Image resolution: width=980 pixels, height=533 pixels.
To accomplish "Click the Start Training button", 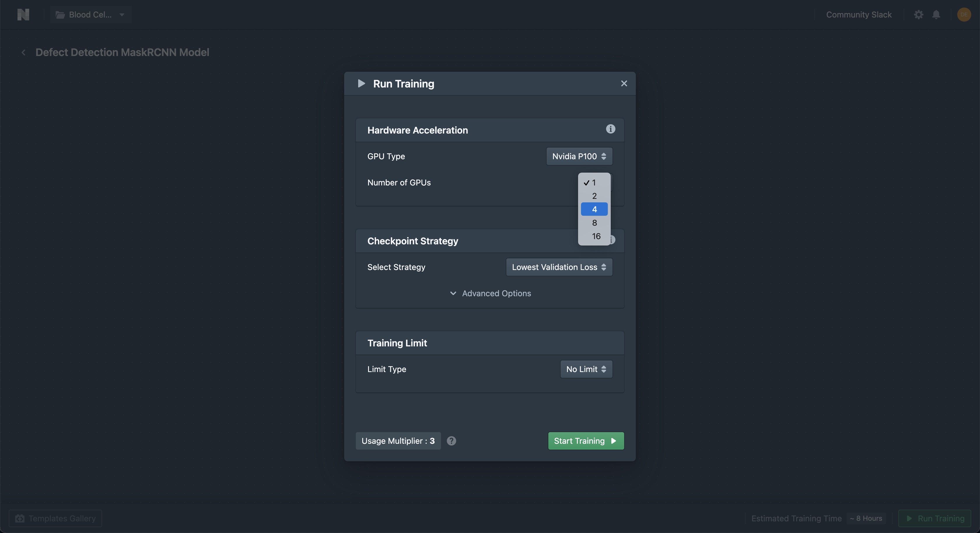I will 586,441.
